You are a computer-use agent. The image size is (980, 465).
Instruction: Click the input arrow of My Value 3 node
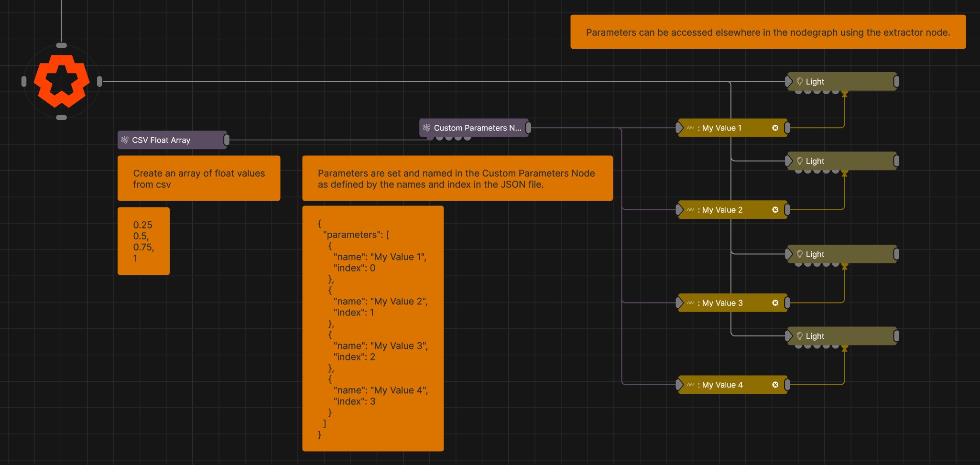point(679,303)
